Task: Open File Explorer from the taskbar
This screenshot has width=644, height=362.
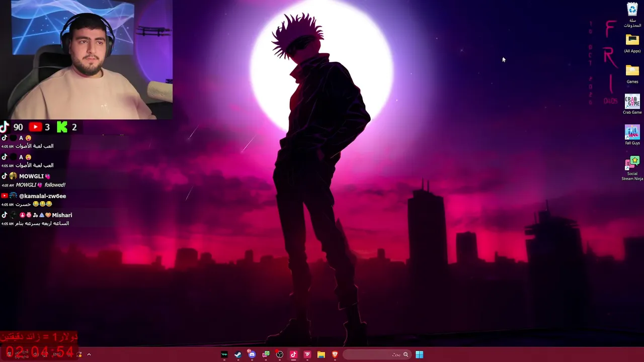Action: click(x=321, y=354)
